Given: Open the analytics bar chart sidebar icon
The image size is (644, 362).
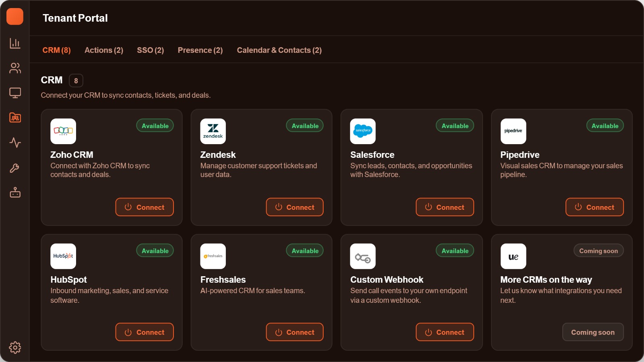Looking at the screenshot, I should [x=15, y=43].
